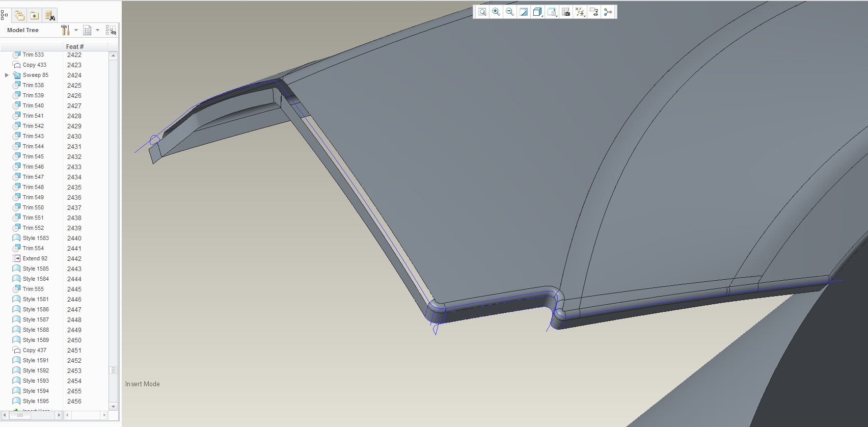Select the Style 1586 feature
This screenshot has height=427, width=868.
36,309
